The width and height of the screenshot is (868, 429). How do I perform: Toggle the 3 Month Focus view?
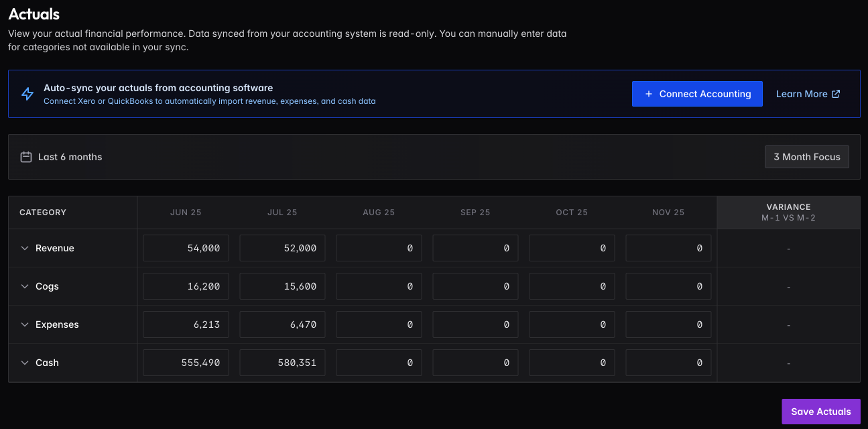(x=806, y=157)
